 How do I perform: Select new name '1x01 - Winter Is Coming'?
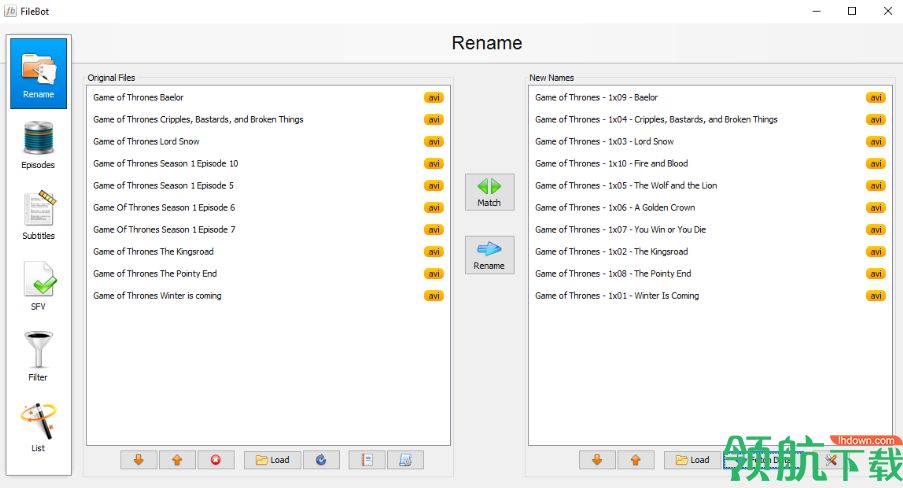click(x=710, y=296)
